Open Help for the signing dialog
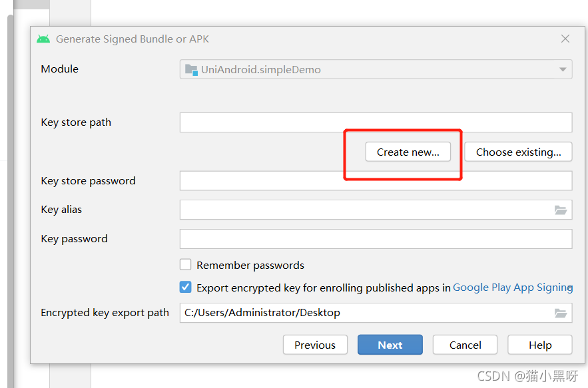 tap(540, 345)
